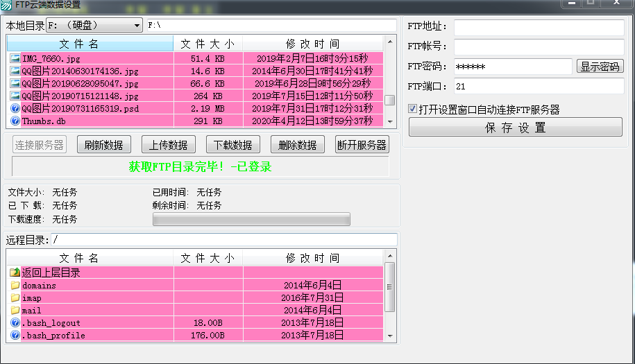This screenshot has height=364, width=635.
Task: Click the 断开服务器 button
Action: [362, 145]
